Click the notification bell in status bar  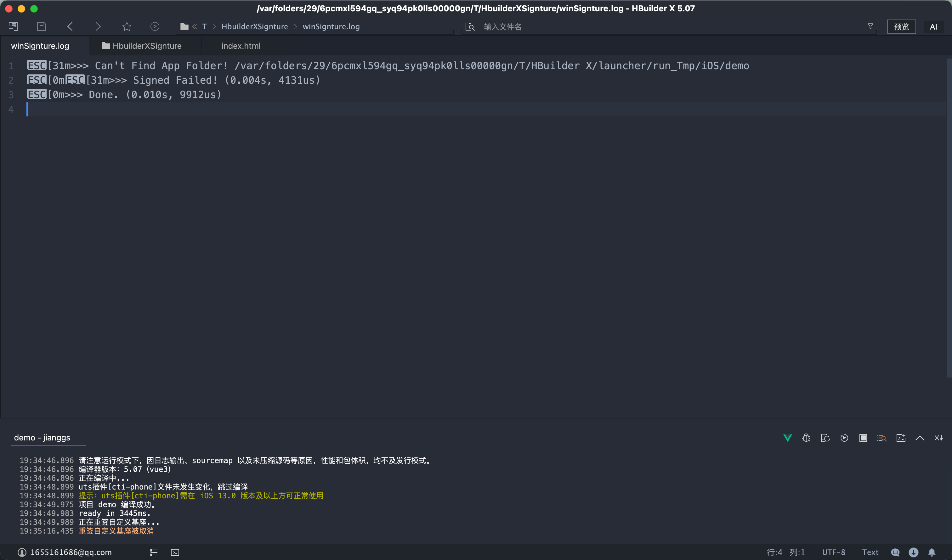(x=932, y=552)
